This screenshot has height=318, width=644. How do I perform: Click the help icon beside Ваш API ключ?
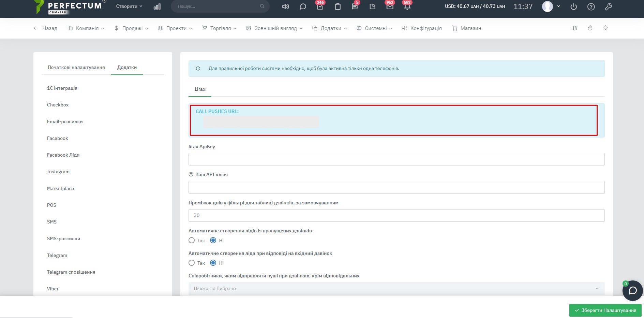[x=191, y=174]
